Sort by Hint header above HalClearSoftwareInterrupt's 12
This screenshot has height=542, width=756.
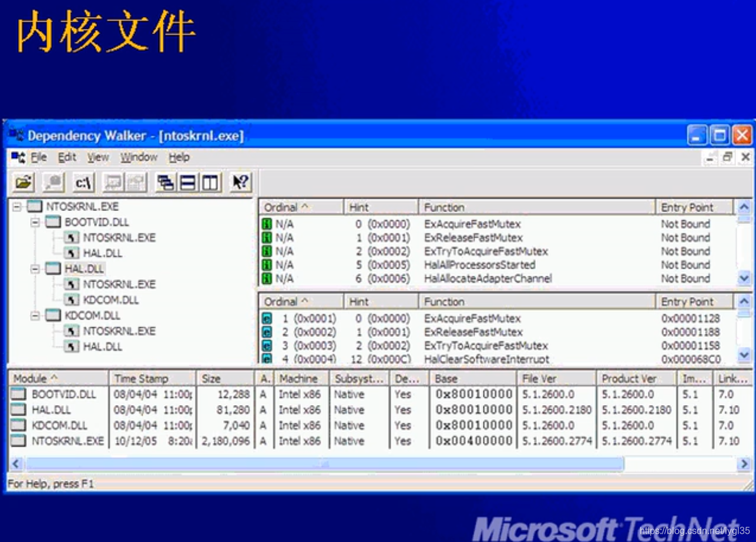[x=381, y=302]
